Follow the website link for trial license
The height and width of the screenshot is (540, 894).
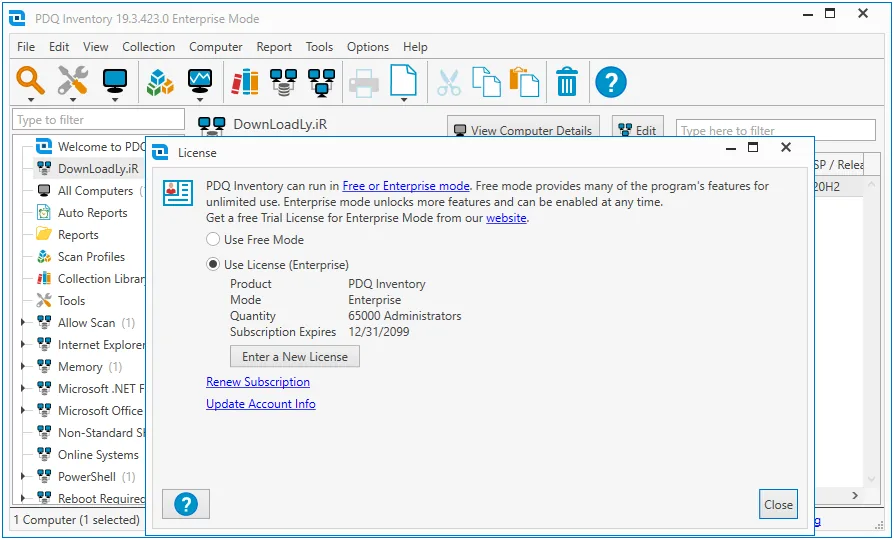[506, 218]
